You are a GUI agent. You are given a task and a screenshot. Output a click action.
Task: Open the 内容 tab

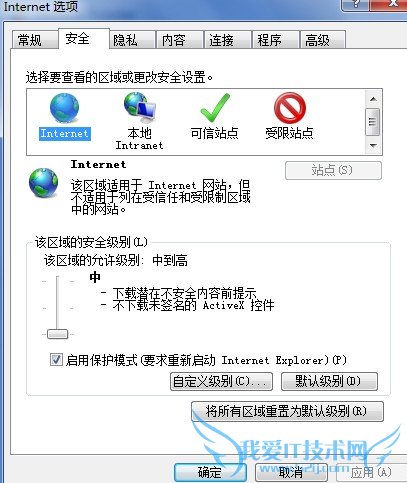173,40
